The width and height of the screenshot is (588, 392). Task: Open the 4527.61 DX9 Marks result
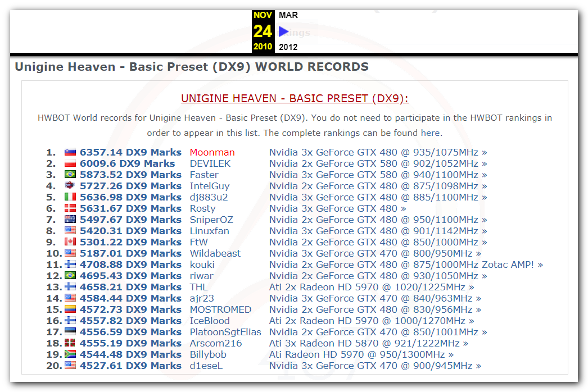coord(130,366)
